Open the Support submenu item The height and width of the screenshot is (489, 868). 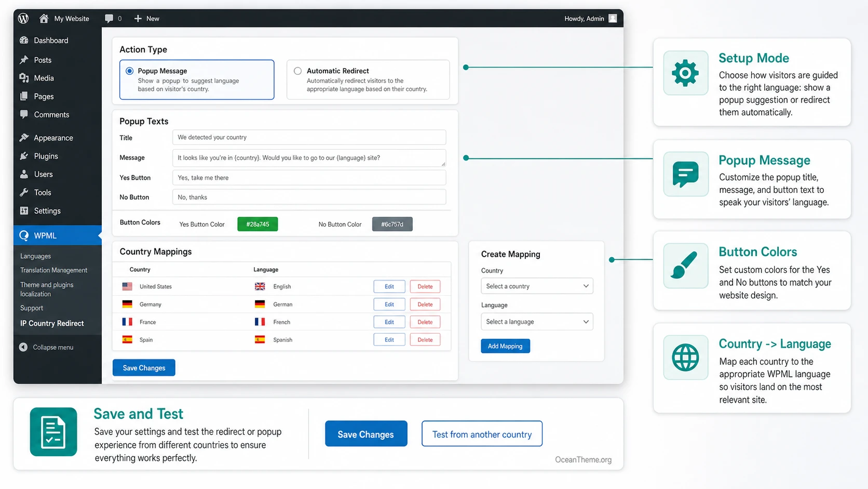coord(32,308)
